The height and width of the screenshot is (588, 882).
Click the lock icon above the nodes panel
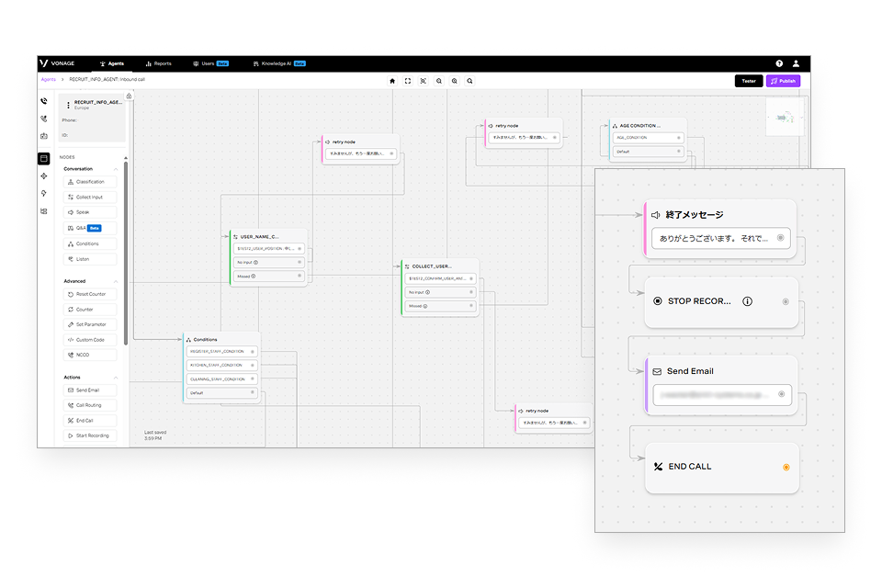point(130,96)
